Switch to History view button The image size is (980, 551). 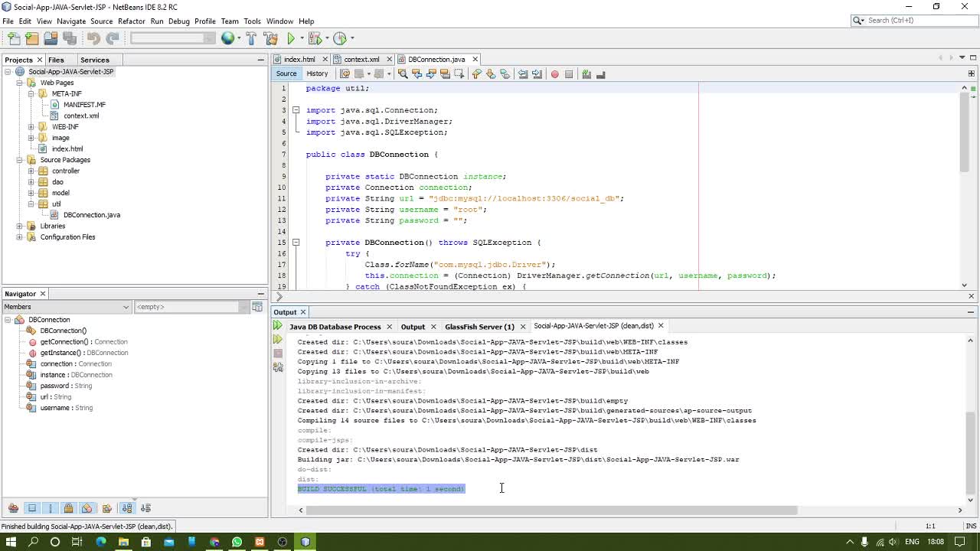coord(317,74)
